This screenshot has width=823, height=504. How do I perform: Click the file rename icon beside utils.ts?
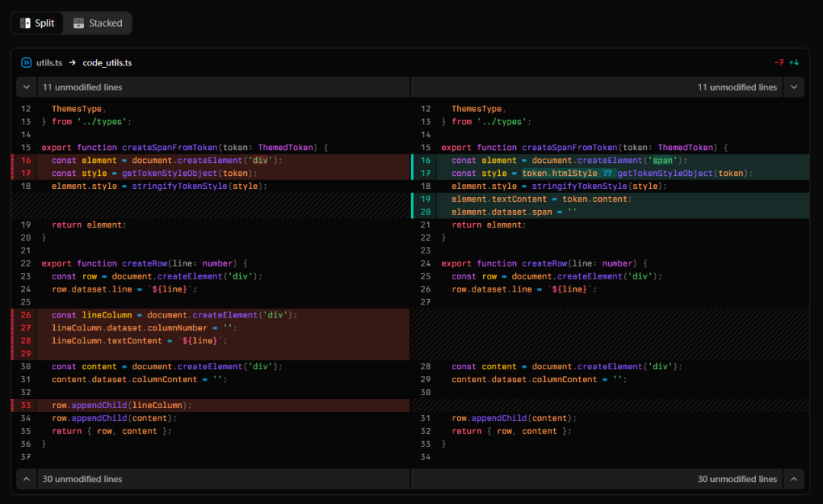tap(26, 62)
